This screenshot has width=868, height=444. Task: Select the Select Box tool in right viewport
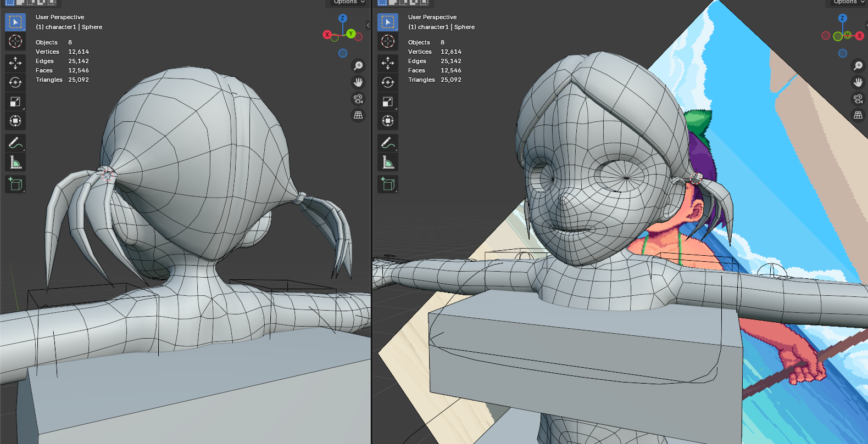coord(388,22)
